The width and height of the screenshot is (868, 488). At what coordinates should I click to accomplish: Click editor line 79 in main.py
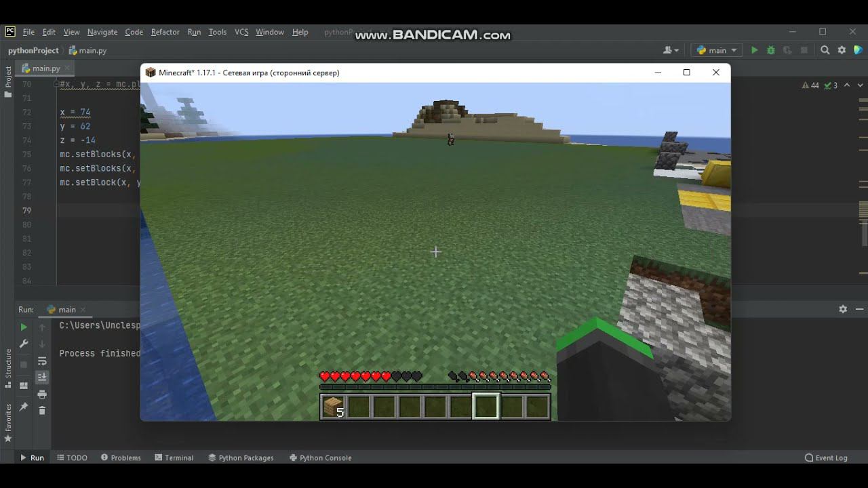pos(98,210)
